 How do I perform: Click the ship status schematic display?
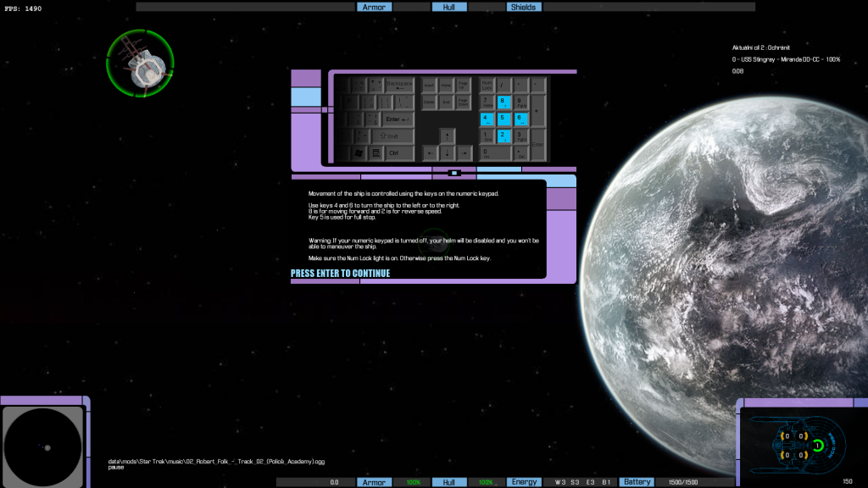[x=798, y=445]
